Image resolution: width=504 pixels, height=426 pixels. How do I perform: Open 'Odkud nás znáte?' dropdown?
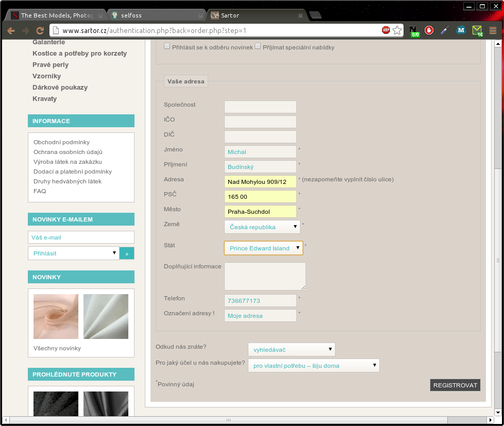tap(292, 350)
